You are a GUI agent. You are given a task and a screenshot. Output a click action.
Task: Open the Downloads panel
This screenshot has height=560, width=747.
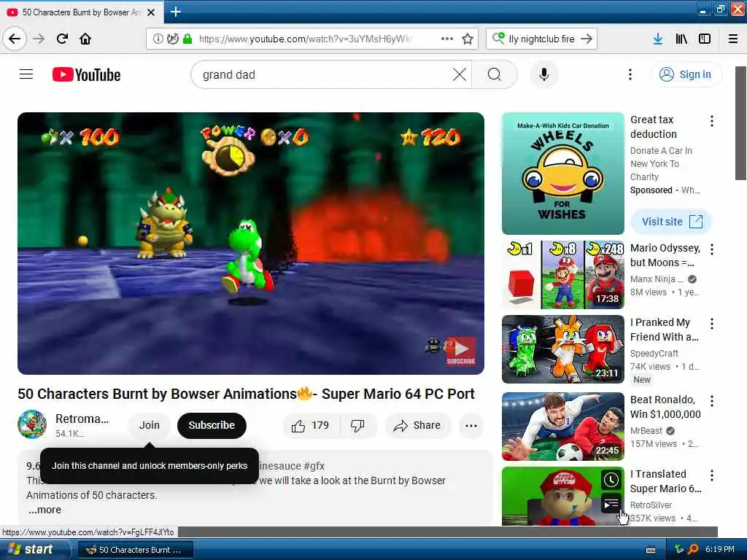tap(657, 39)
